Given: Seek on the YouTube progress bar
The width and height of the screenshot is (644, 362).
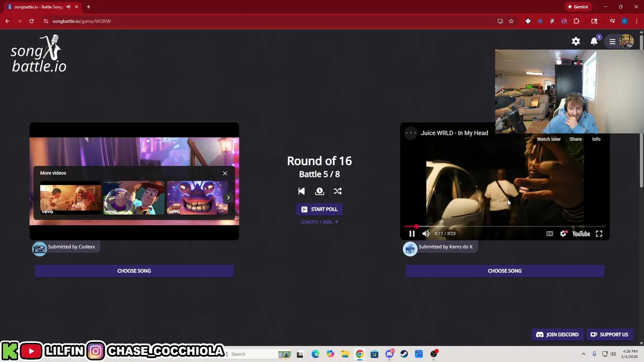Looking at the screenshot, I should (505, 226).
